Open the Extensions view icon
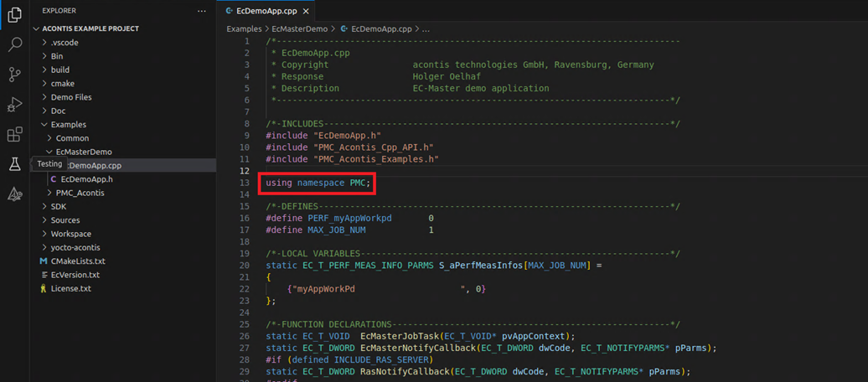Image resolution: width=868 pixels, height=382 pixels. click(14, 135)
